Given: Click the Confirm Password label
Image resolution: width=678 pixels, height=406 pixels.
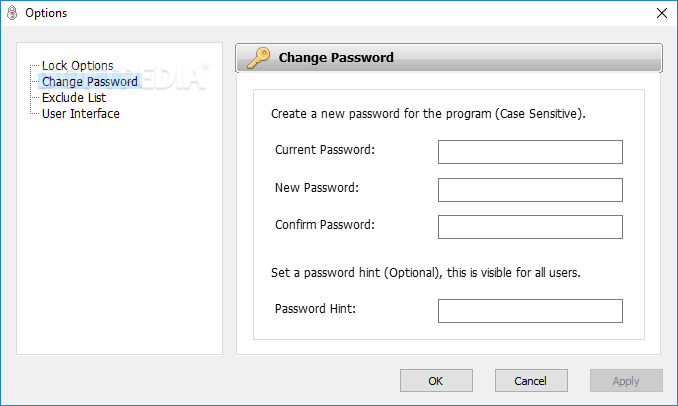Looking at the screenshot, I should (325, 225).
